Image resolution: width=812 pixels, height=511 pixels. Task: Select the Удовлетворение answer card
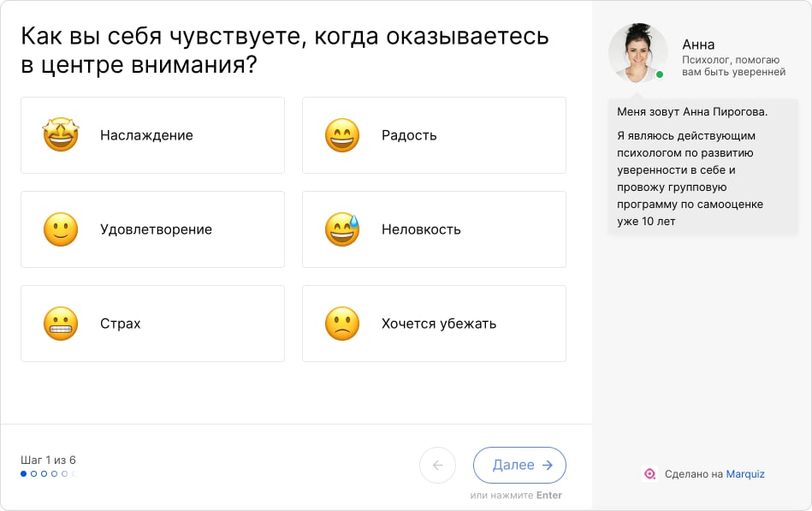click(x=152, y=229)
